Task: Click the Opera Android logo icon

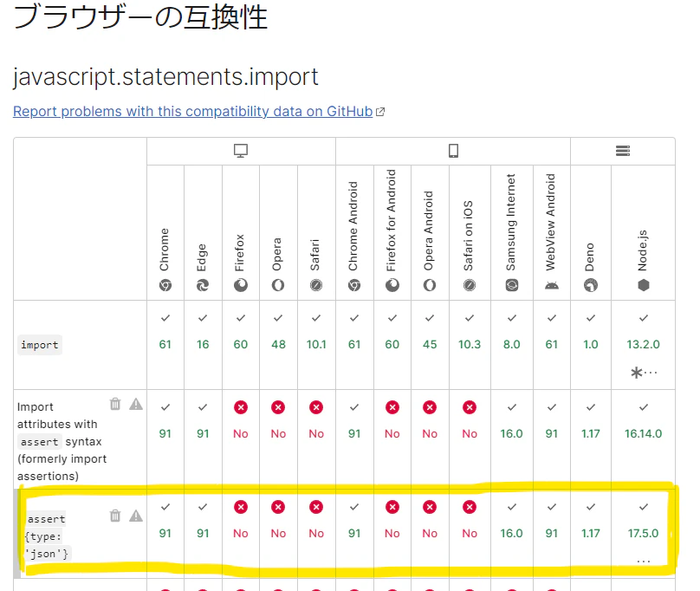Action: (x=430, y=285)
